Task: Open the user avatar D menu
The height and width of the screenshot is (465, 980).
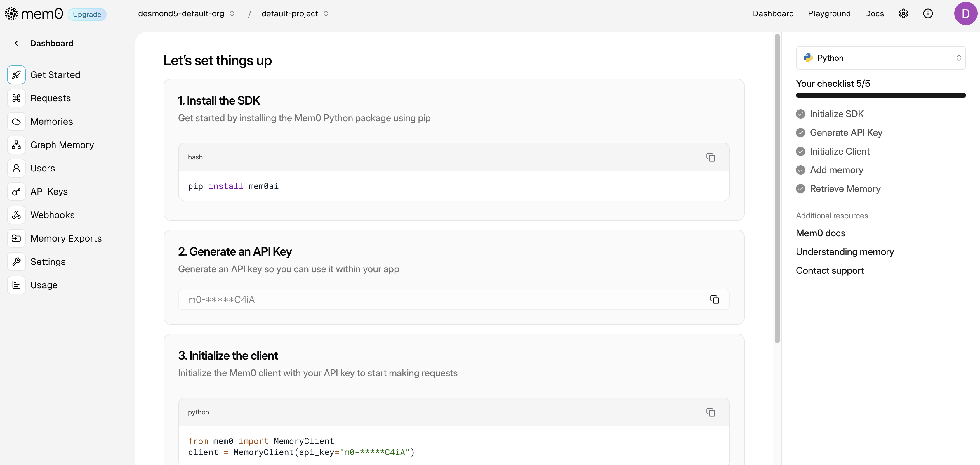Action: point(965,14)
